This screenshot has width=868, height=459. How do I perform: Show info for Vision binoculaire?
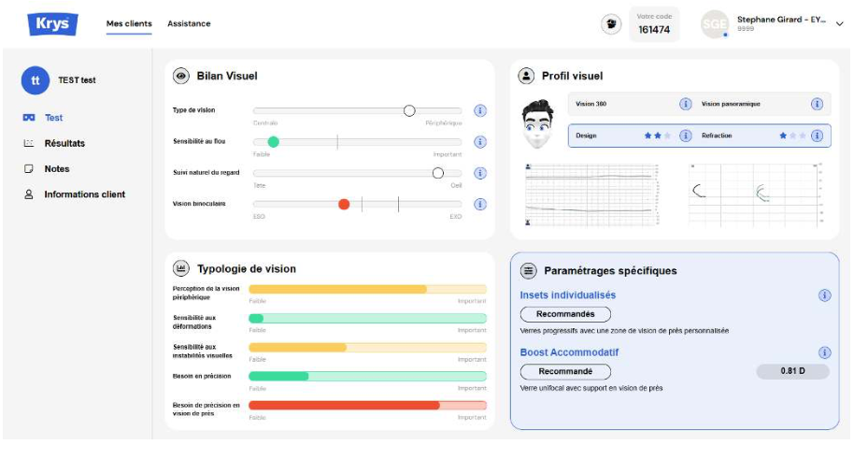pyautogui.click(x=480, y=205)
